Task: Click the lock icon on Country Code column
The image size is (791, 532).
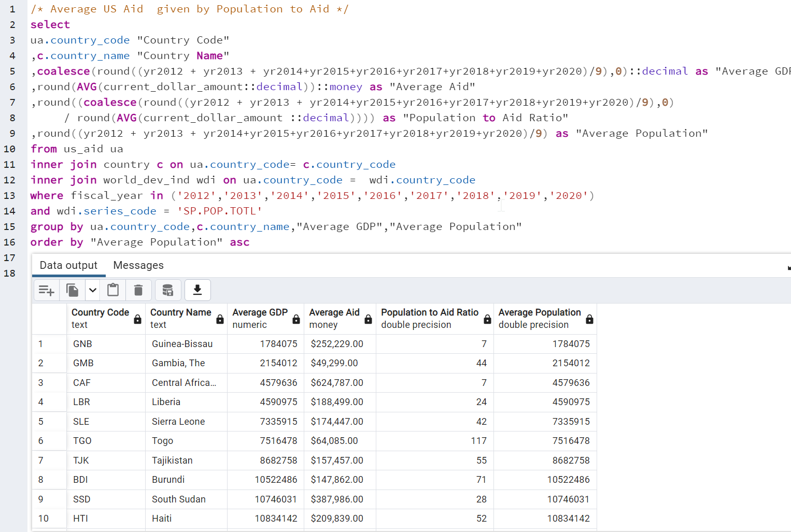Action: coord(137,319)
